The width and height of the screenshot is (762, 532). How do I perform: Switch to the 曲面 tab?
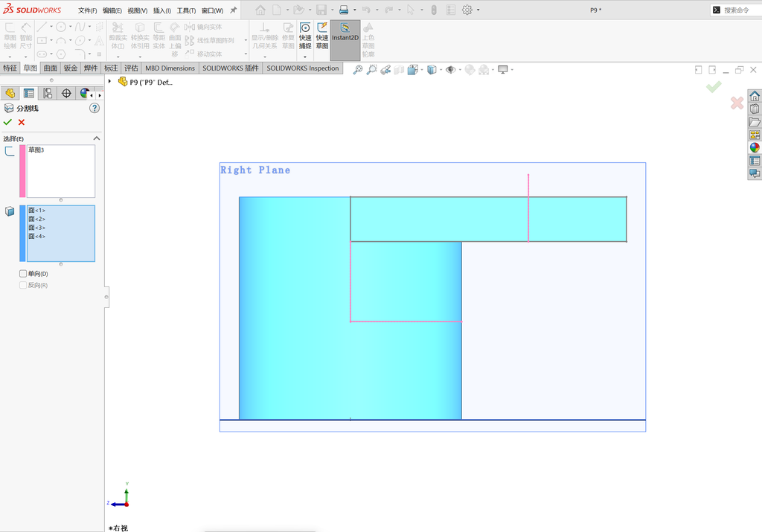(x=50, y=68)
